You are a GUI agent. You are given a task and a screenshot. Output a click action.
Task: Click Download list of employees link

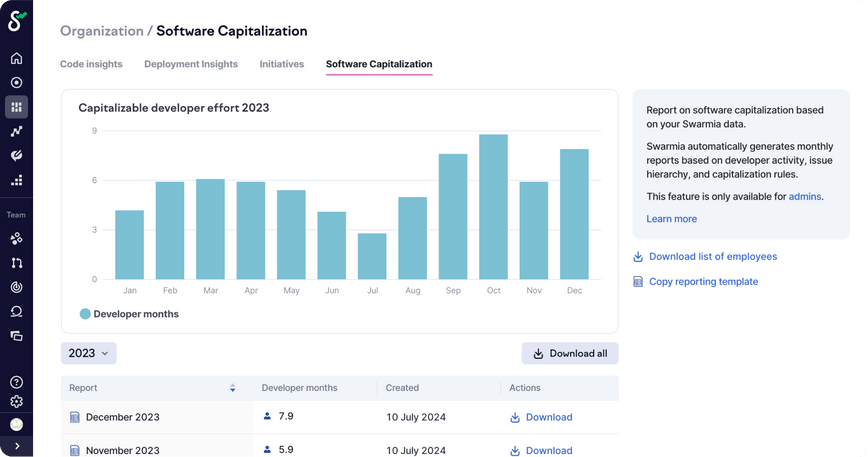point(713,257)
